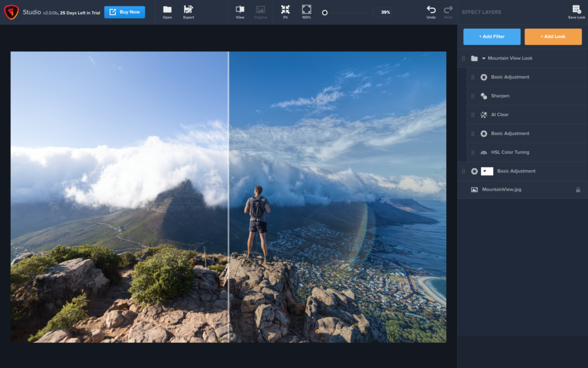588x368 pixels.
Task: Open an image file
Action: (x=167, y=11)
